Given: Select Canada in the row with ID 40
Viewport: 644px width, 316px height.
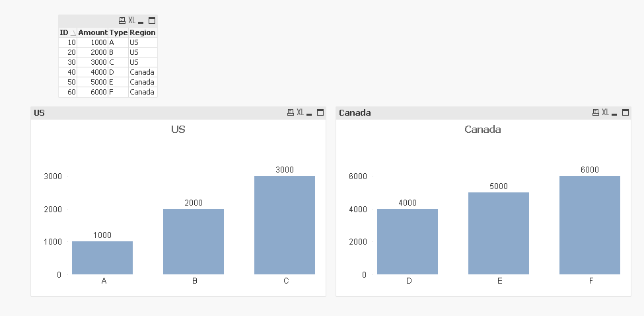Looking at the screenshot, I should [x=142, y=72].
